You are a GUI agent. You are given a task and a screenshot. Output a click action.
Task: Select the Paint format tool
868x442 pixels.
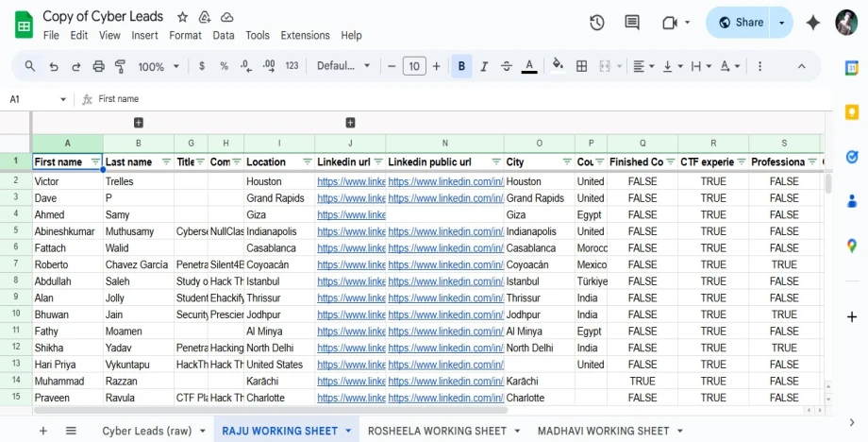point(120,66)
